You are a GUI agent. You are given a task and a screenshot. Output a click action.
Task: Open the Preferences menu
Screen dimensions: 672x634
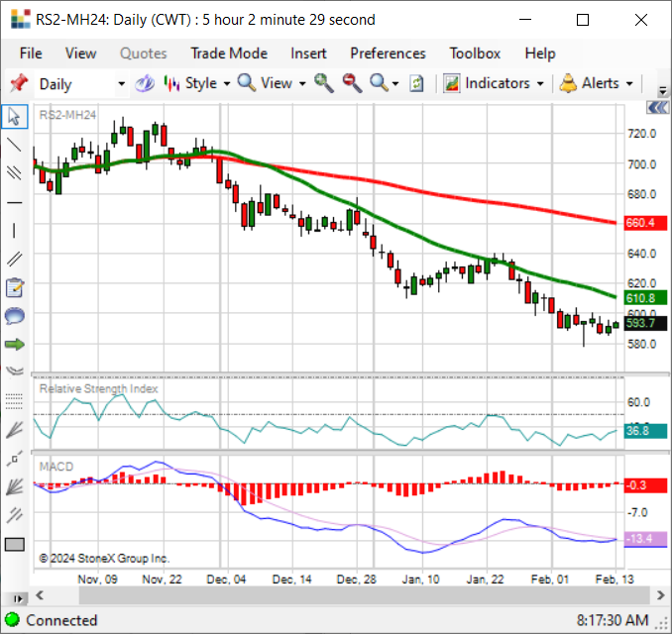(x=388, y=53)
